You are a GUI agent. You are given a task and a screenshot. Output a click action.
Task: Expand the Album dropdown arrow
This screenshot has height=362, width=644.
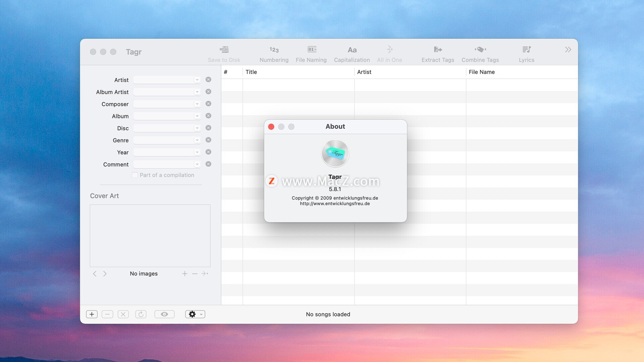(197, 116)
